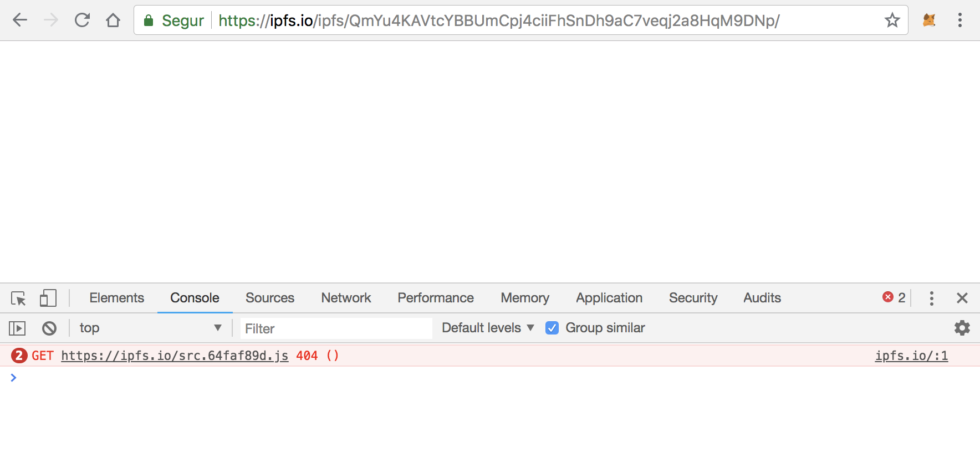
Task: Switch to the Elements tab
Action: [x=116, y=298]
